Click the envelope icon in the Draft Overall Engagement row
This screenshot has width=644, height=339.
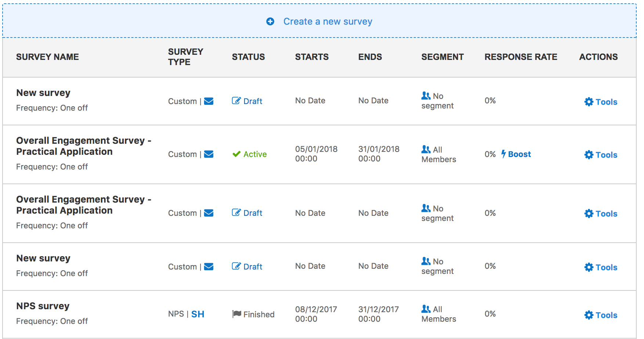(x=209, y=213)
